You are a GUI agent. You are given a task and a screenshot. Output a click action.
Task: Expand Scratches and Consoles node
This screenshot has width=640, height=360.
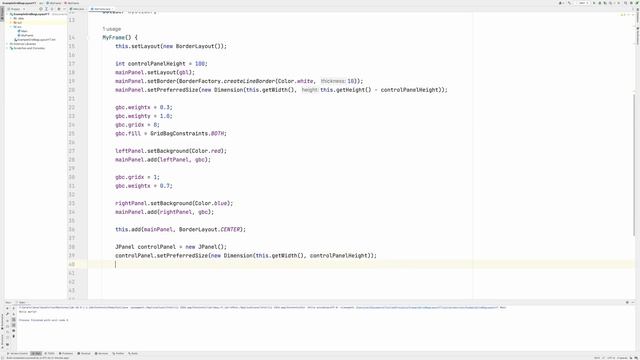click(7, 48)
